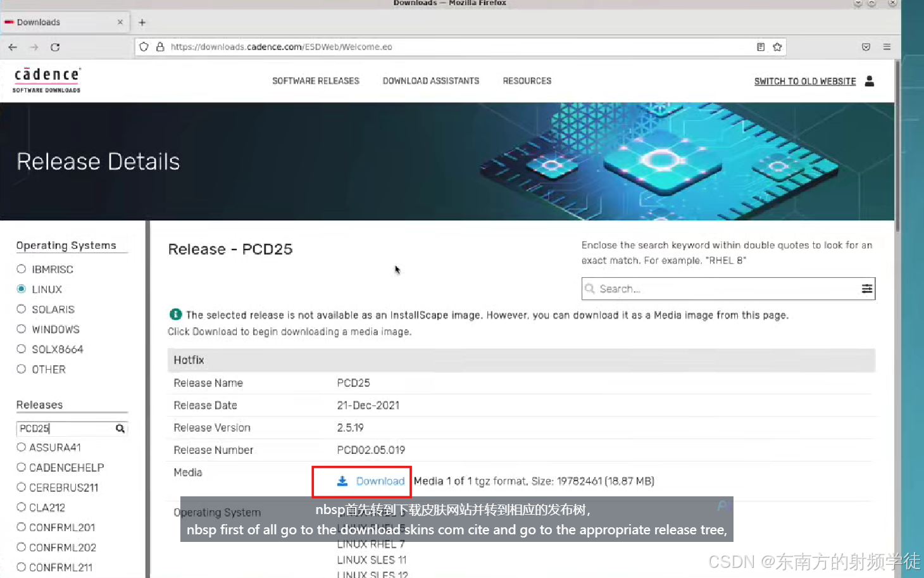Select the CONFRML211 release
This screenshot has width=924, height=578.
(22, 567)
